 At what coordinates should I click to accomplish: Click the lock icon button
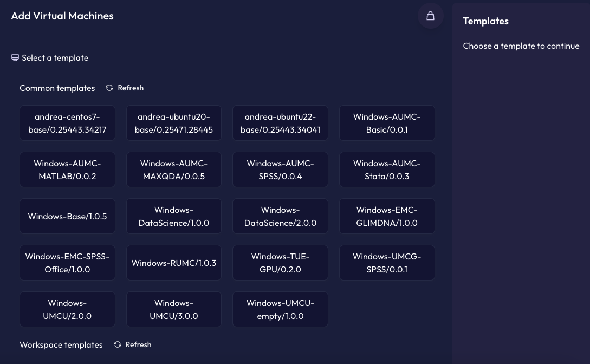point(431,16)
